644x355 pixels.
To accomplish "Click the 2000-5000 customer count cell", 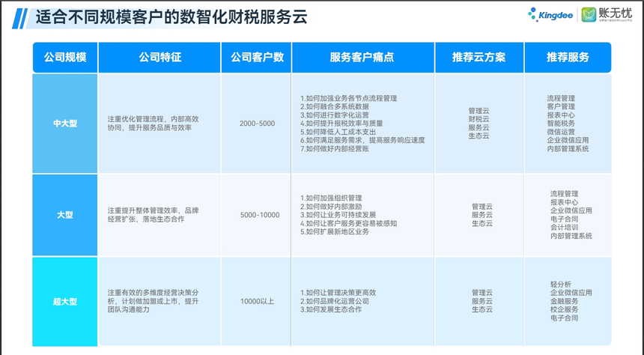I will 257,124.
